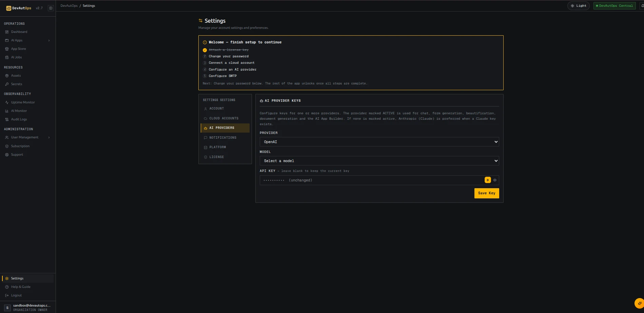Open the Platform settings section
This screenshot has height=313, width=644.
click(x=225, y=147)
